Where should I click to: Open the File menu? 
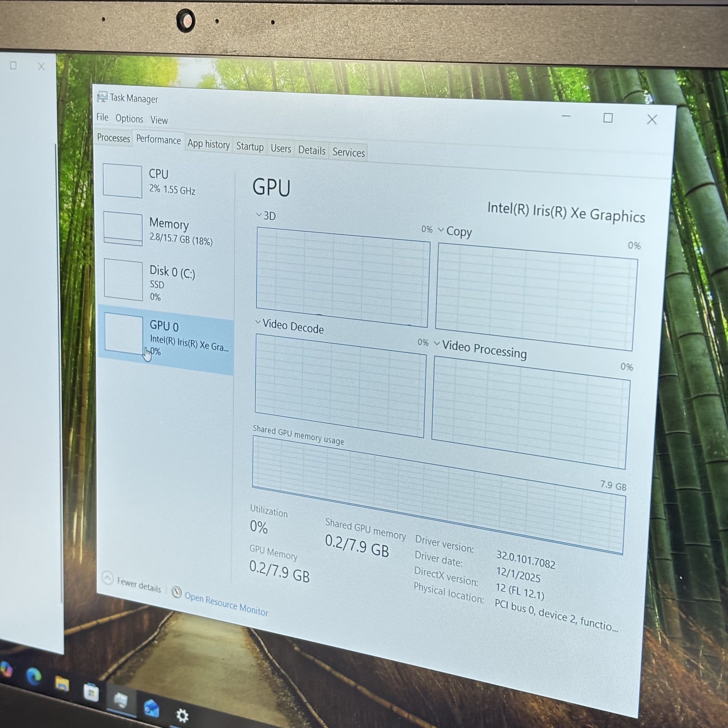point(102,117)
